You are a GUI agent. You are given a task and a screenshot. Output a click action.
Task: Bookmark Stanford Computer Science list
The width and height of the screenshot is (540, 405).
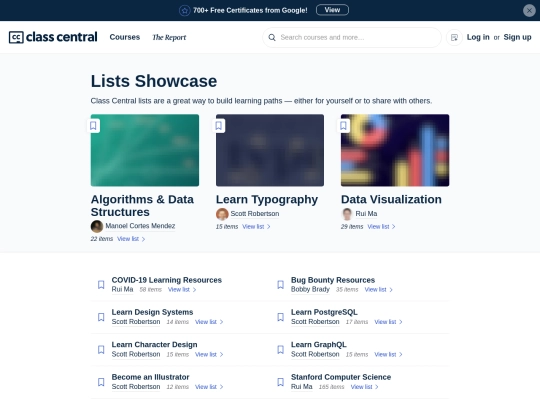pyautogui.click(x=280, y=382)
